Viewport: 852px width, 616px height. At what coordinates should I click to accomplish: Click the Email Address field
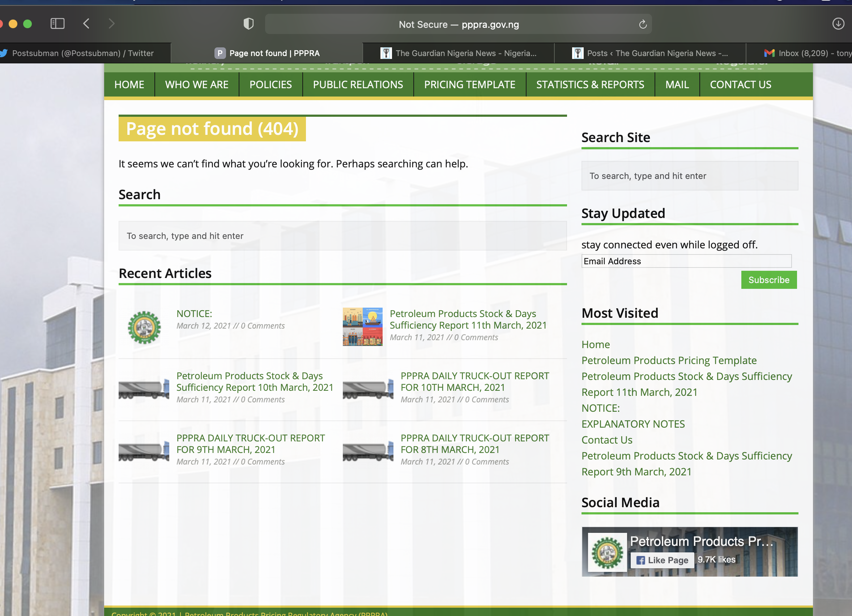[x=686, y=261]
